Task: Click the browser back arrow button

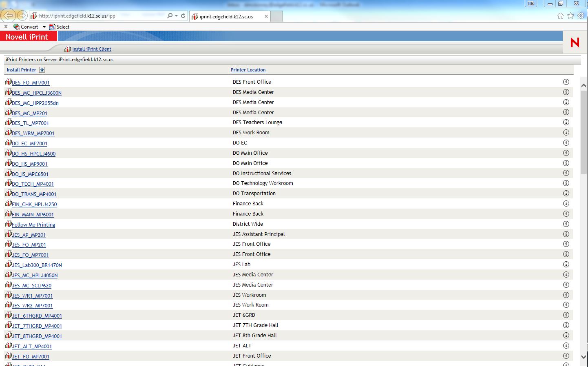Action: [x=8, y=16]
